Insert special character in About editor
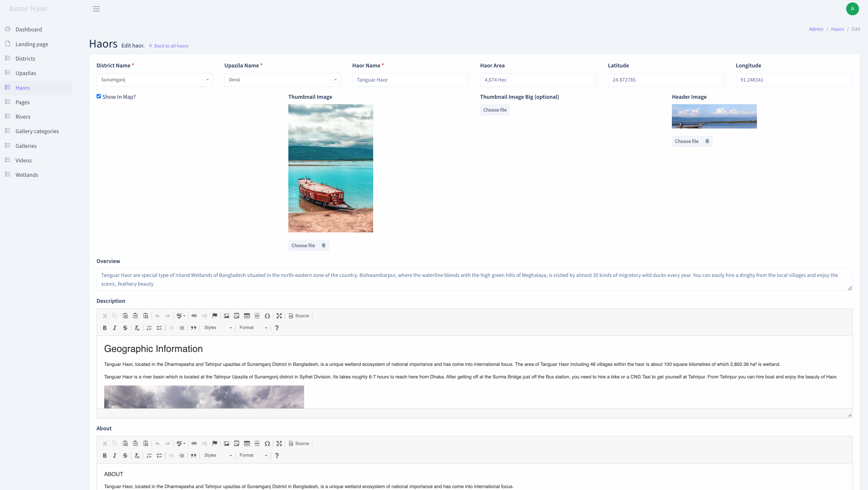This screenshot has height=490, width=868. pyautogui.click(x=267, y=444)
